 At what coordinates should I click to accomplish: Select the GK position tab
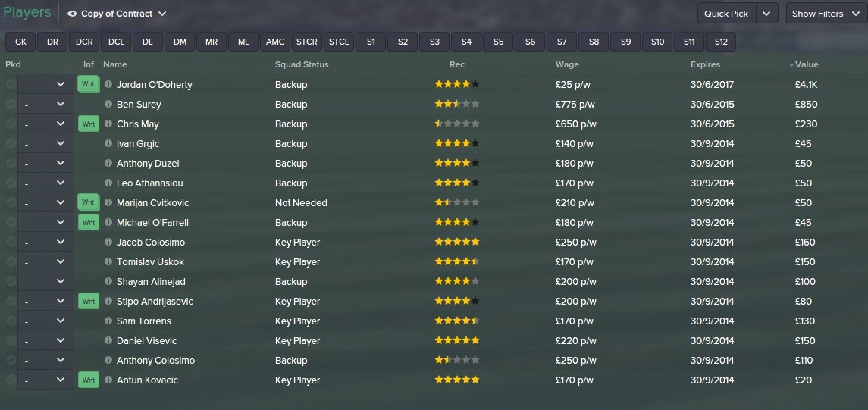coord(20,42)
